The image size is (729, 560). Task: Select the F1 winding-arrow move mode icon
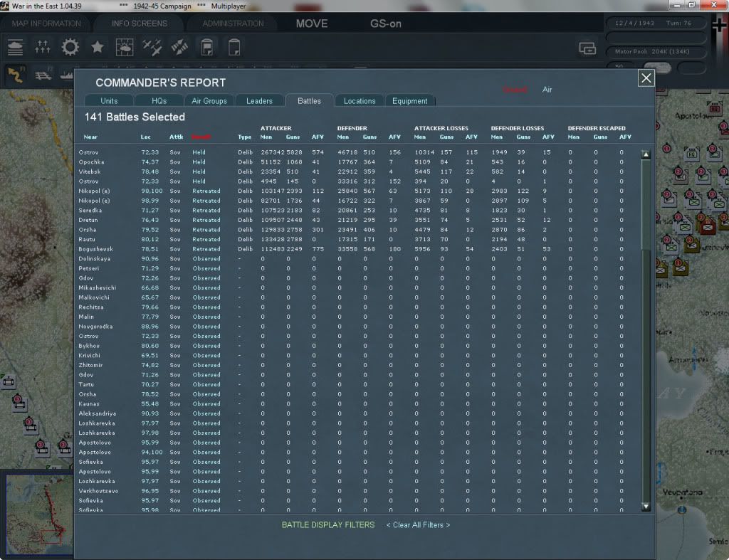pos(16,74)
